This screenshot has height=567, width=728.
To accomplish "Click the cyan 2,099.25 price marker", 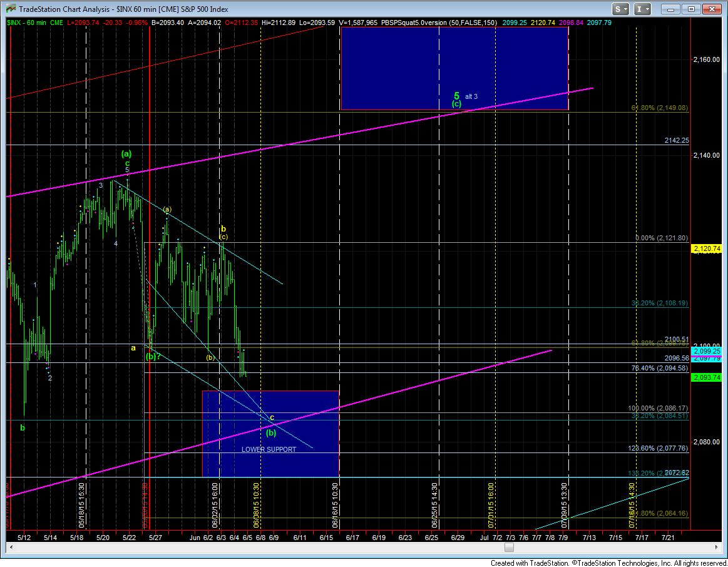I will coord(706,351).
